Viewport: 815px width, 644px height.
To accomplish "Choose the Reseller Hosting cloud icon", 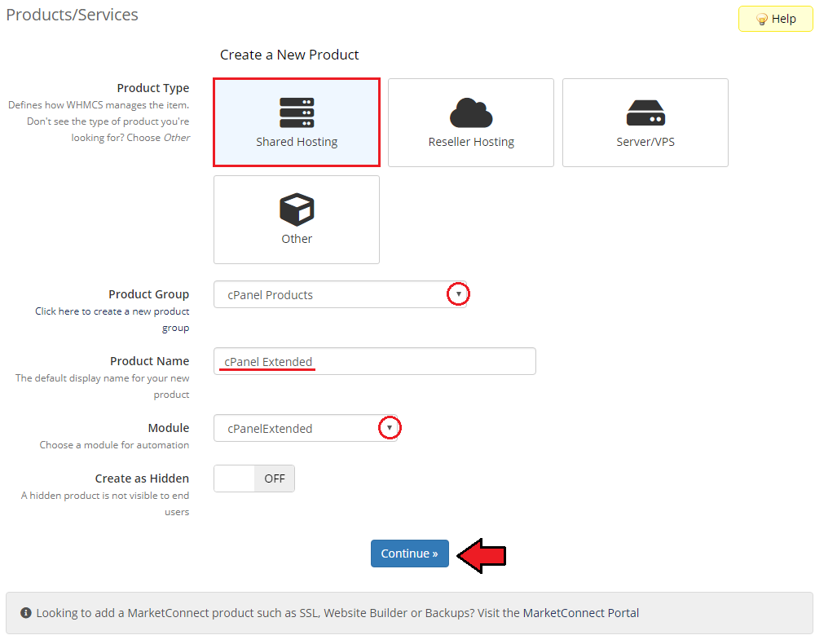I will (471, 112).
